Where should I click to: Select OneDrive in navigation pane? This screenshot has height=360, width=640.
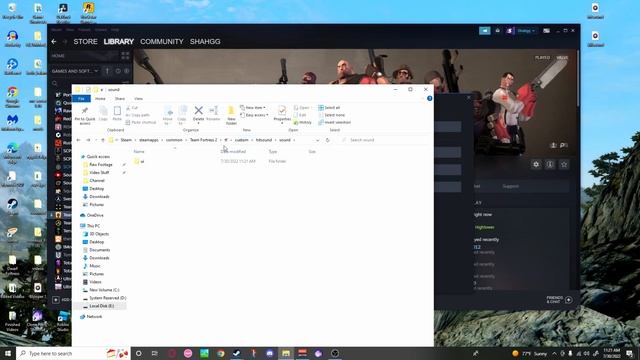95,215
